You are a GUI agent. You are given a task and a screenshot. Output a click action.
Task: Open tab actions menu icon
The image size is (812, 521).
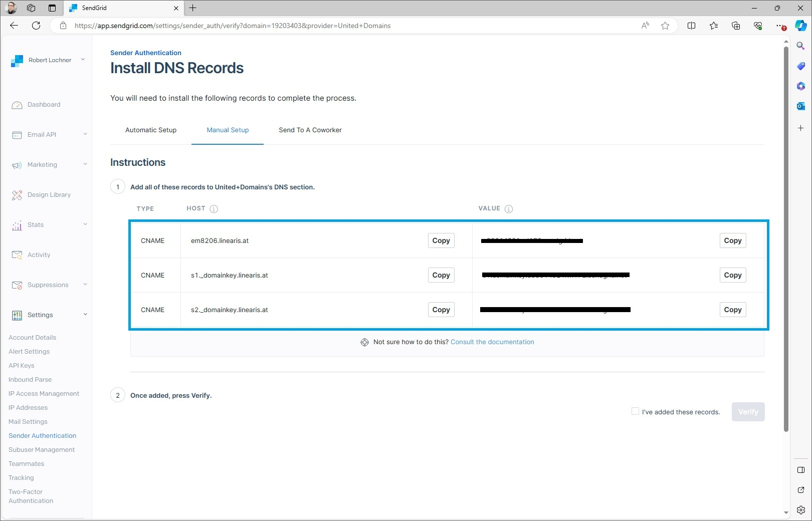(52, 8)
